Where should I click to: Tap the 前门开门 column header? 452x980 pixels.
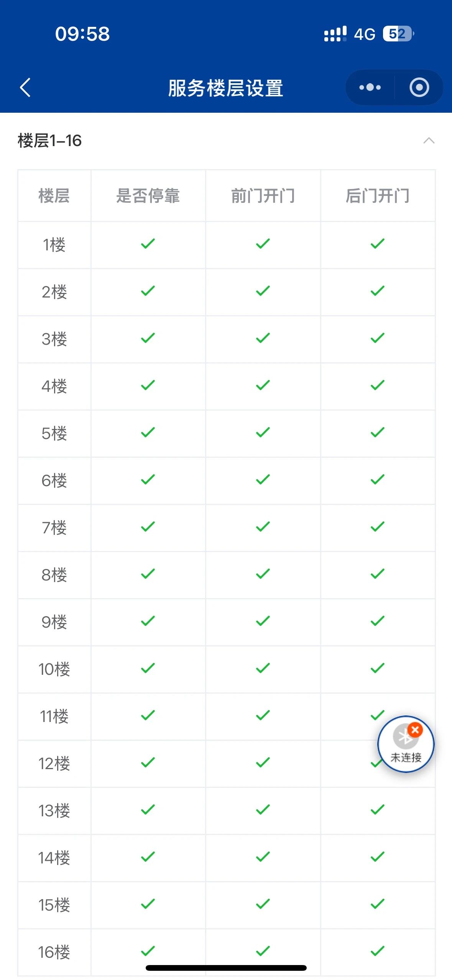(263, 196)
